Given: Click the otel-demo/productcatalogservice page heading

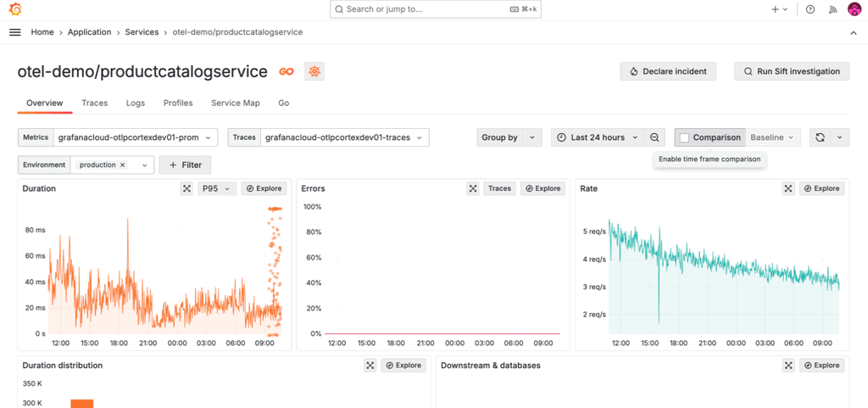Looking at the screenshot, I should coord(142,71).
